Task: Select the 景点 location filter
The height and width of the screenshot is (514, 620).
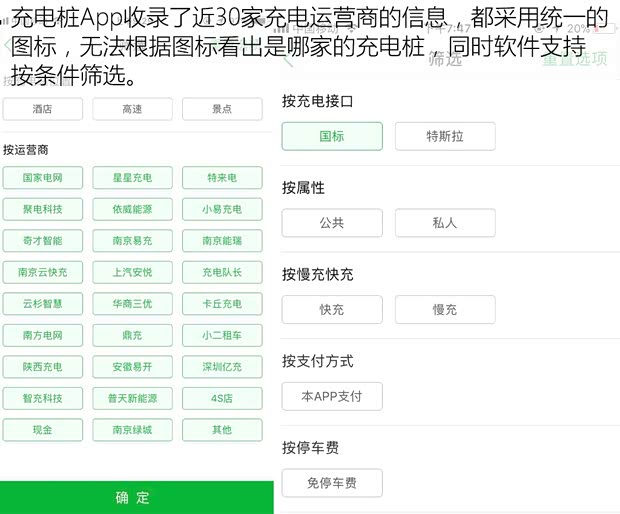Action: pyautogui.click(x=222, y=109)
